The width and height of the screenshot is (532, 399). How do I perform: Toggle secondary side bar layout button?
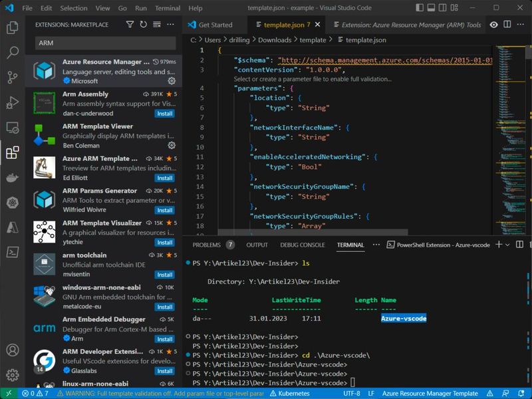(442, 7)
